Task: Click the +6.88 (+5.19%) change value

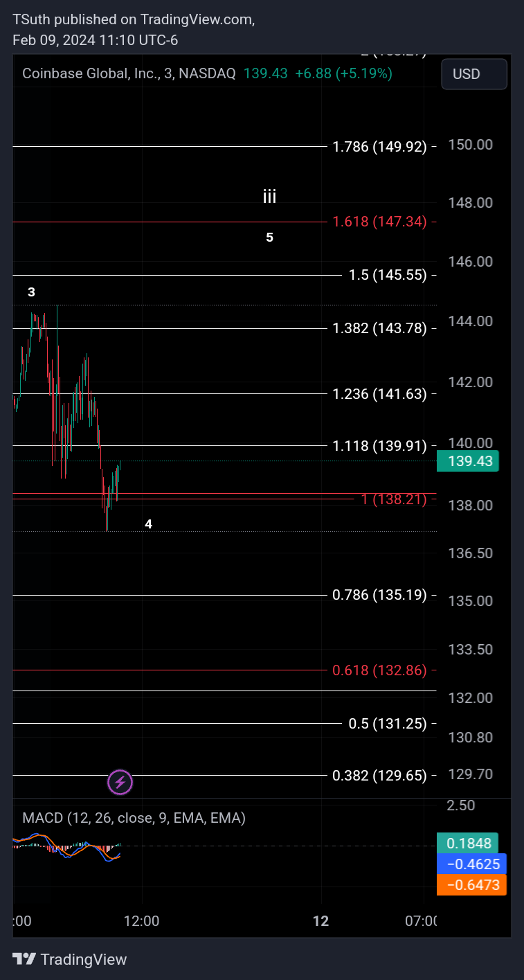Action: click(343, 73)
